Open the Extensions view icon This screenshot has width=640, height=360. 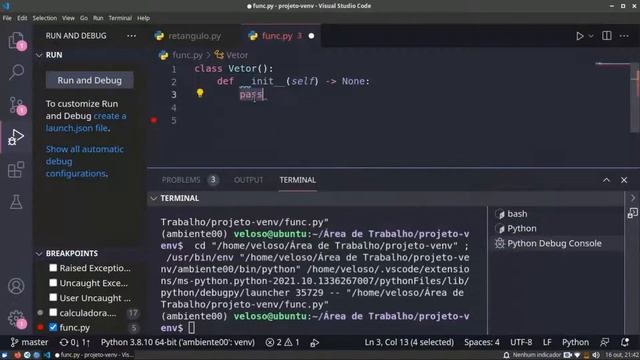click(16, 169)
